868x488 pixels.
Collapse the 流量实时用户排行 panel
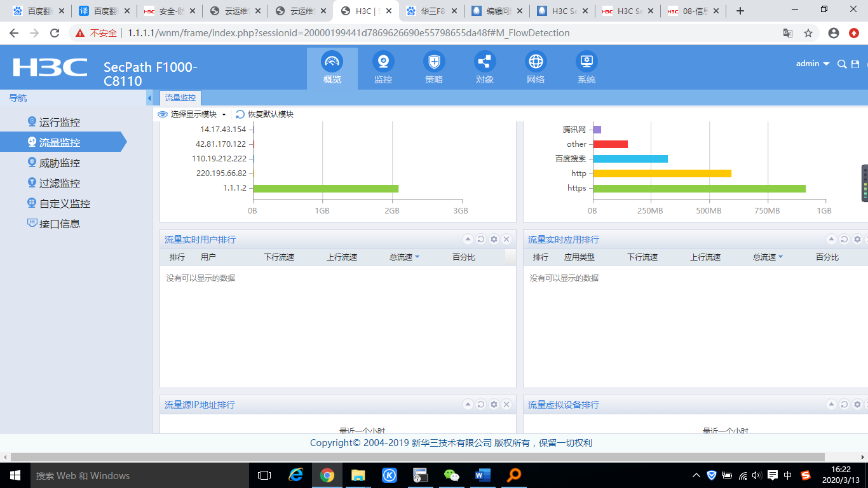[x=468, y=240]
